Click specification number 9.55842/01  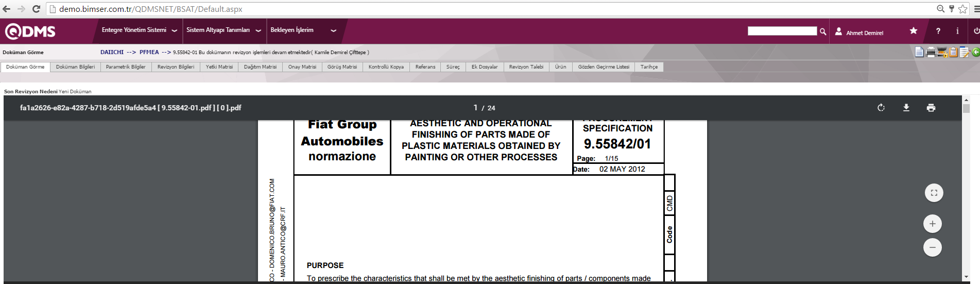click(617, 144)
